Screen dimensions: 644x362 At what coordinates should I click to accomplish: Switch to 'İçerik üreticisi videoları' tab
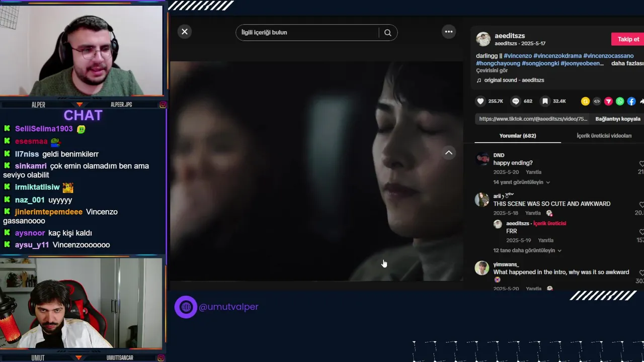(x=604, y=136)
